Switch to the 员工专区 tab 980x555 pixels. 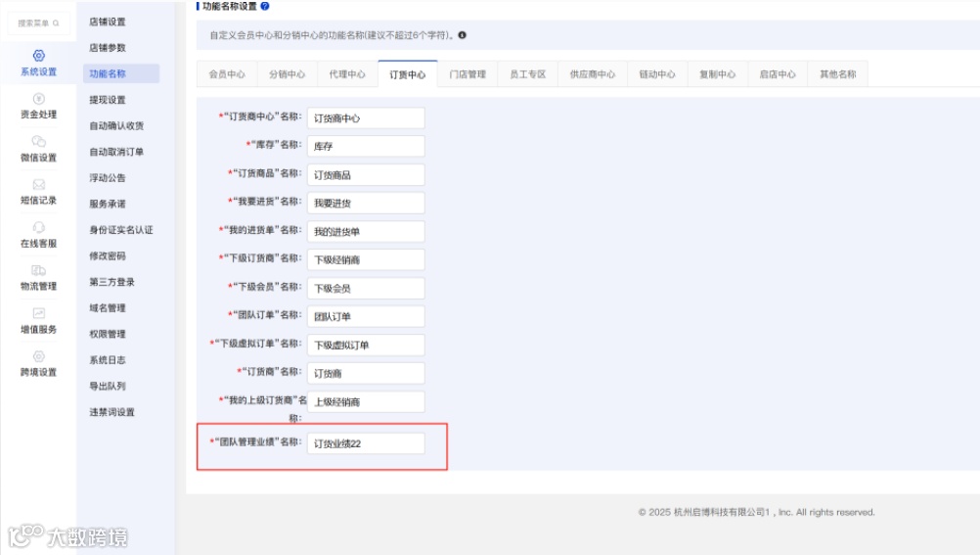(x=527, y=73)
